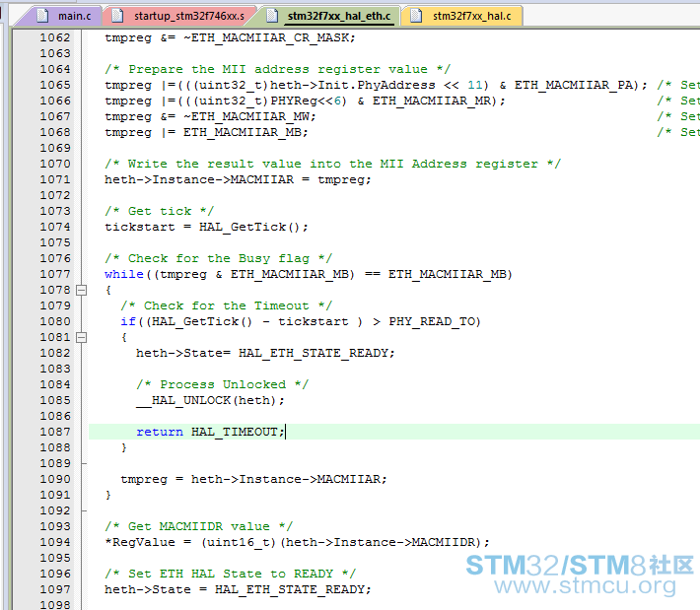The height and width of the screenshot is (610, 700).
Task: Switch to the main.c tab
Action: [x=63, y=16]
